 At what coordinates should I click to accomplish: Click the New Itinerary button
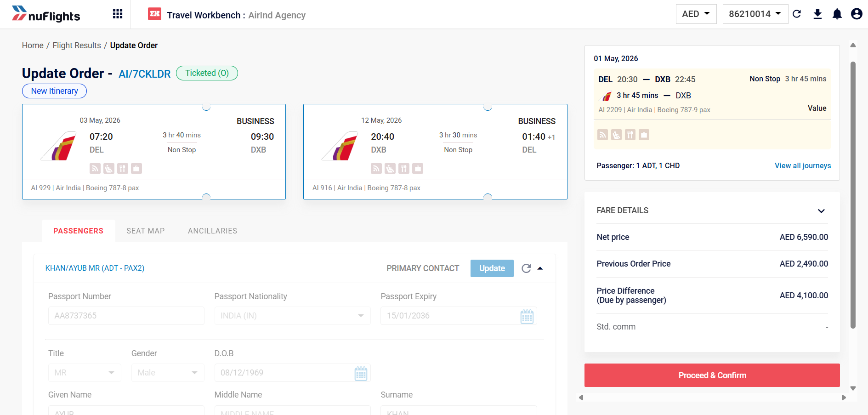coord(54,91)
